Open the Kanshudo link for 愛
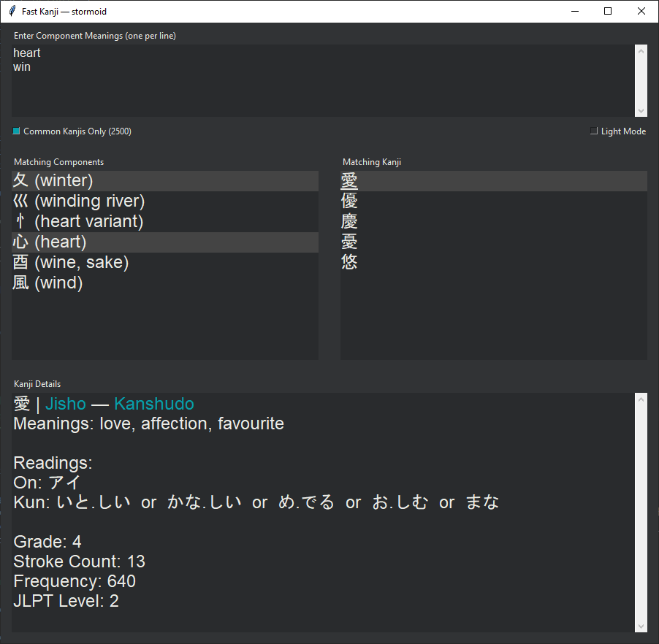Screen dimensions: 659x644 click(x=154, y=404)
